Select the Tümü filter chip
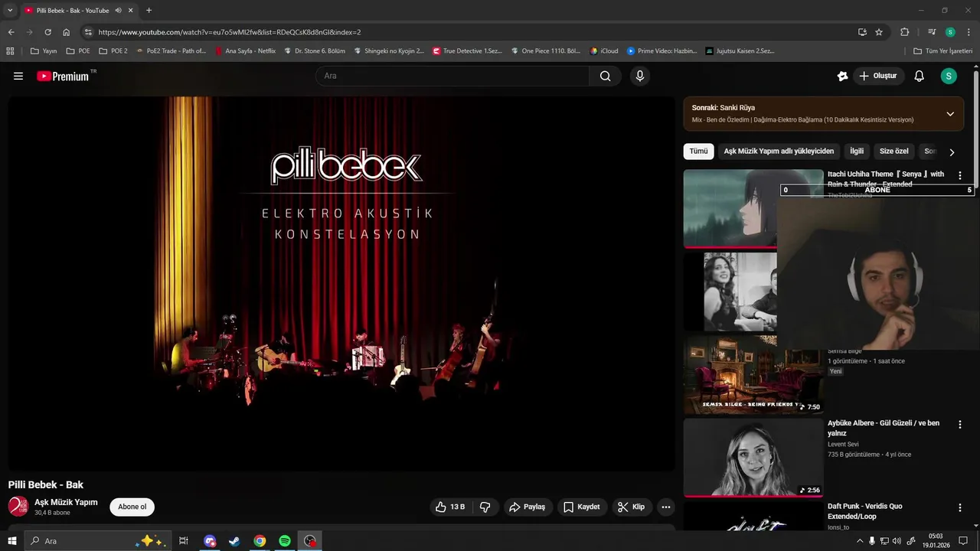The image size is (980, 551). click(698, 152)
